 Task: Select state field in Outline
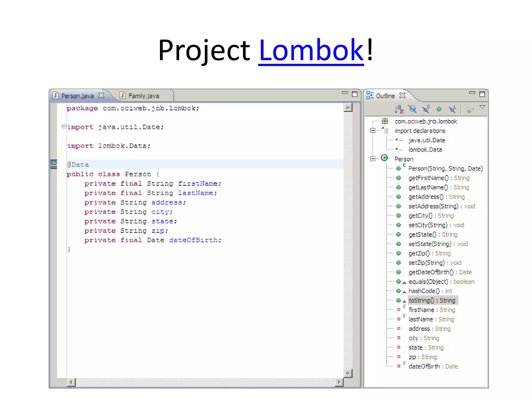(426, 348)
